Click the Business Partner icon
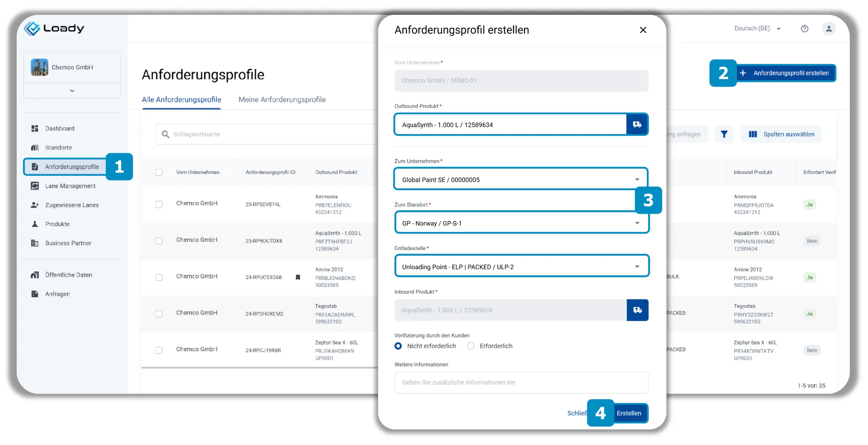The width and height of the screenshot is (868, 445). tap(35, 243)
